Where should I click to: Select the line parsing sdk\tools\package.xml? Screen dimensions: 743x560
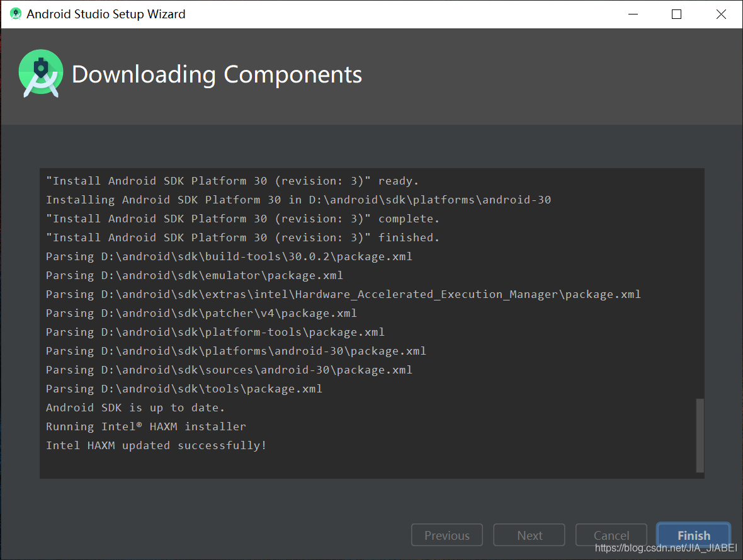[184, 389]
